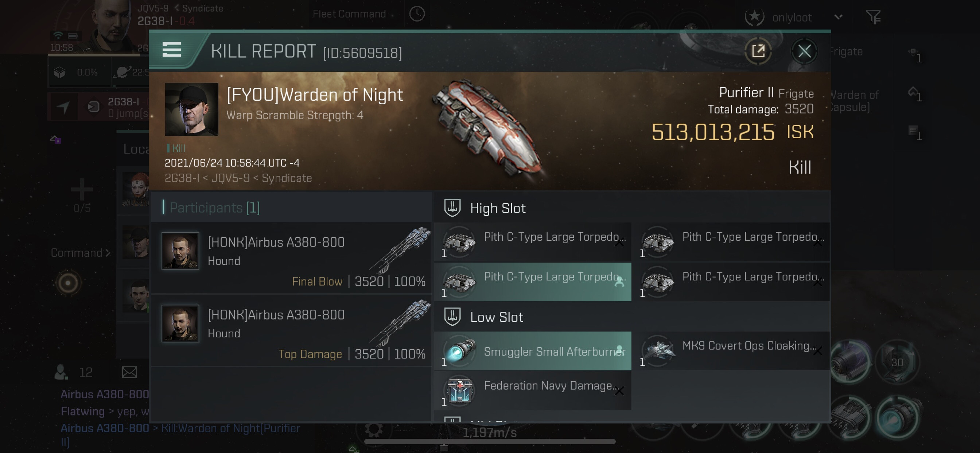Add a fleet member with plus icon

(82, 189)
